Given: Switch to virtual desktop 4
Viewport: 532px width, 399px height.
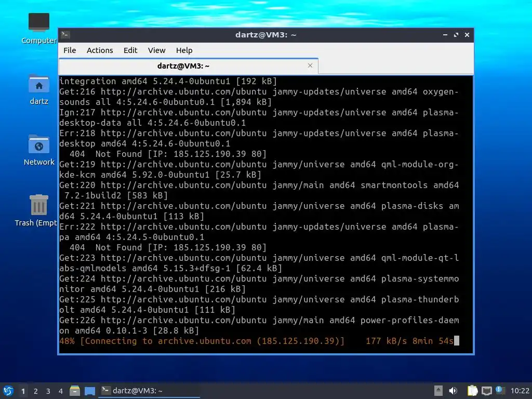Looking at the screenshot, I should click(60, 391).
